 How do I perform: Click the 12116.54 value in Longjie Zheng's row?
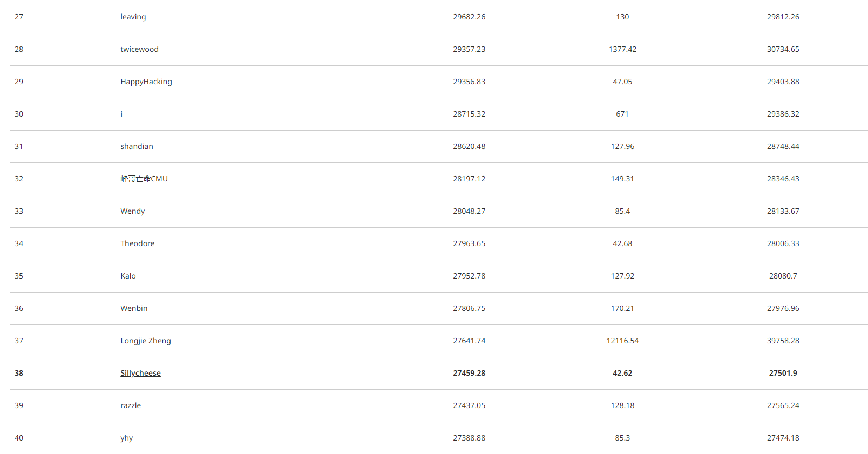tap(622, 341)
